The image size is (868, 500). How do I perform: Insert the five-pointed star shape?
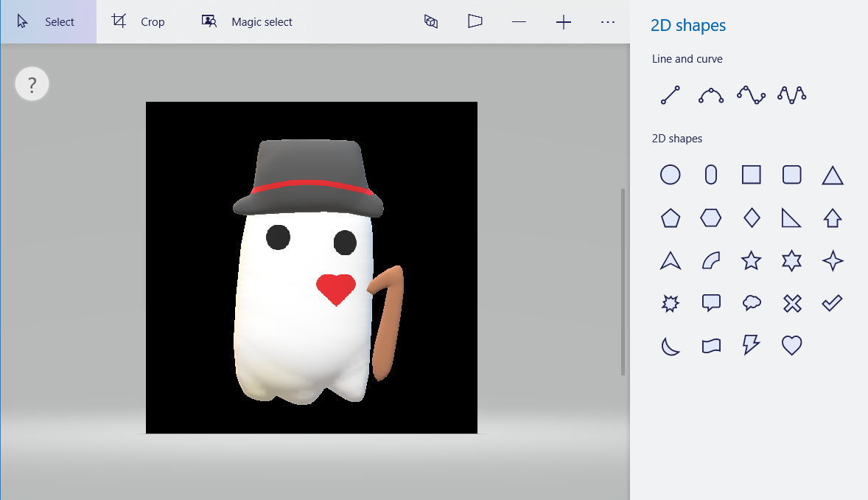click(x=751, y=260)
